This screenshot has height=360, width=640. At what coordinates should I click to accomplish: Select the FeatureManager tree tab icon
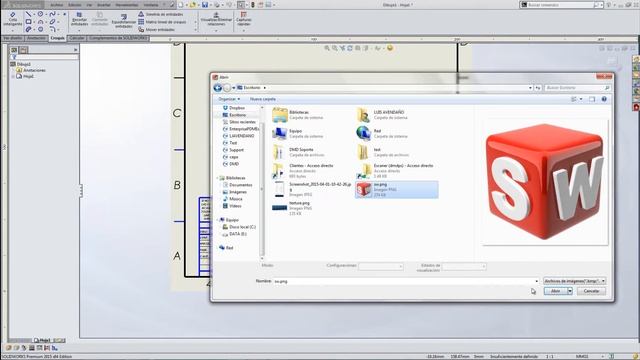pos(14,50)
